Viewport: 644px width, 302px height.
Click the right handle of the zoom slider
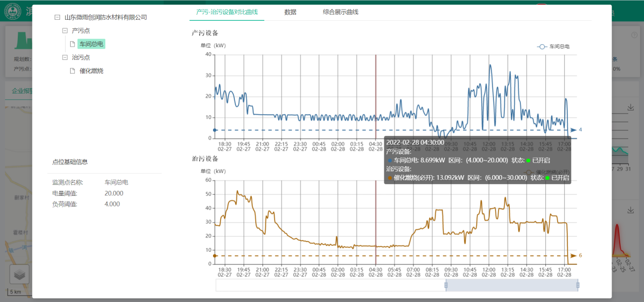click(578, 285)
